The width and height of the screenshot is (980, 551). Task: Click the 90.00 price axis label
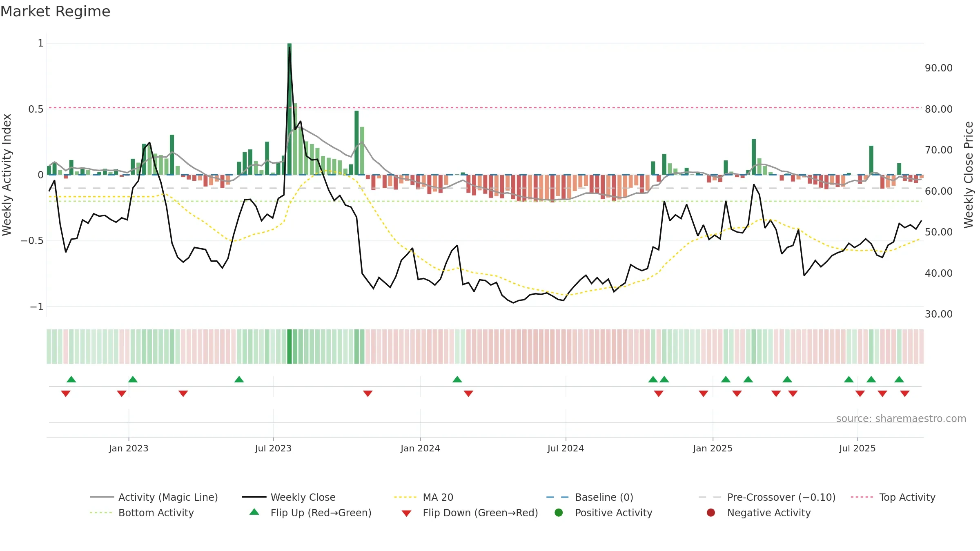[x=939, y=68]
